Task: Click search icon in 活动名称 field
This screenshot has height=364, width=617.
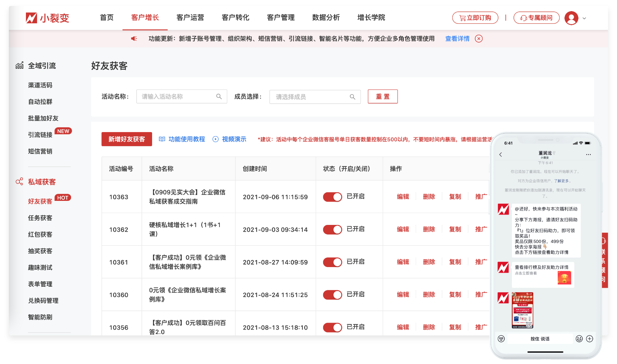Action: (219, 97)
